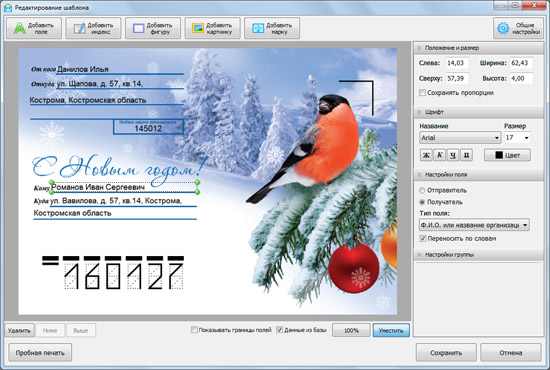Add a picture using Добавить картинку
Viewport: 550px width, 370px height.
(x=213, y=28)
